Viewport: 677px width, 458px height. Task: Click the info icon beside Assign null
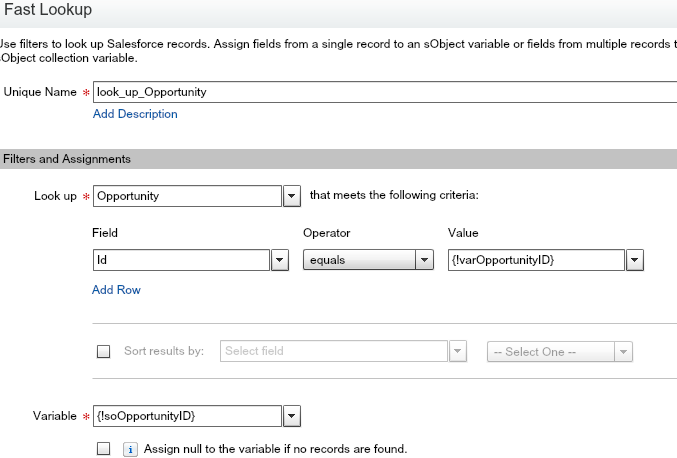click(129, 449)
